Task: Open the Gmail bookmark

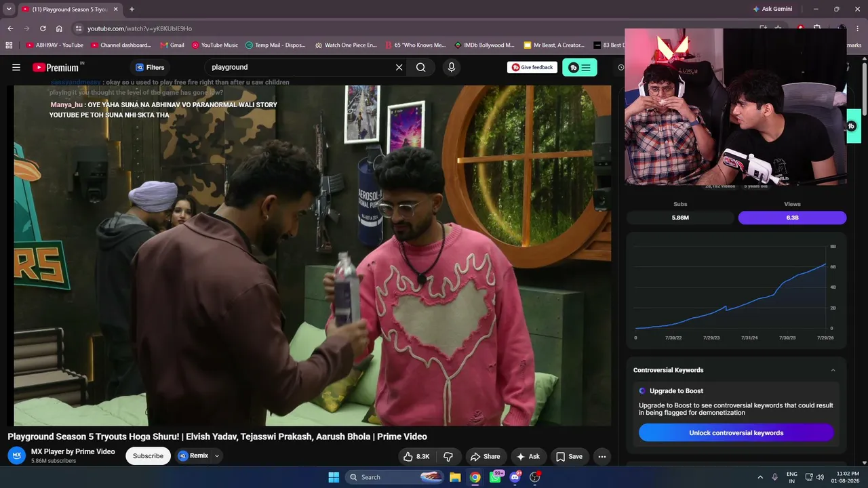Action: (x=172, y=45)
